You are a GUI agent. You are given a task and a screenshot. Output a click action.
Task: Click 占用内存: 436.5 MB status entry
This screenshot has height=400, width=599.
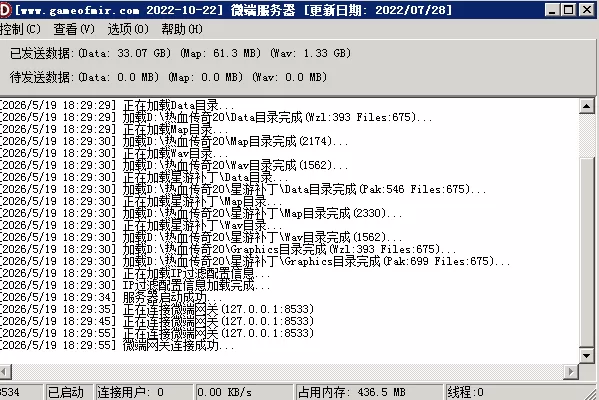tap(369, 392)
